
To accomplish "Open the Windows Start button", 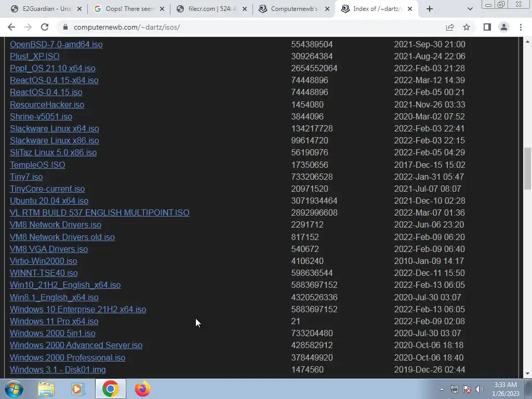I will 14,389.
